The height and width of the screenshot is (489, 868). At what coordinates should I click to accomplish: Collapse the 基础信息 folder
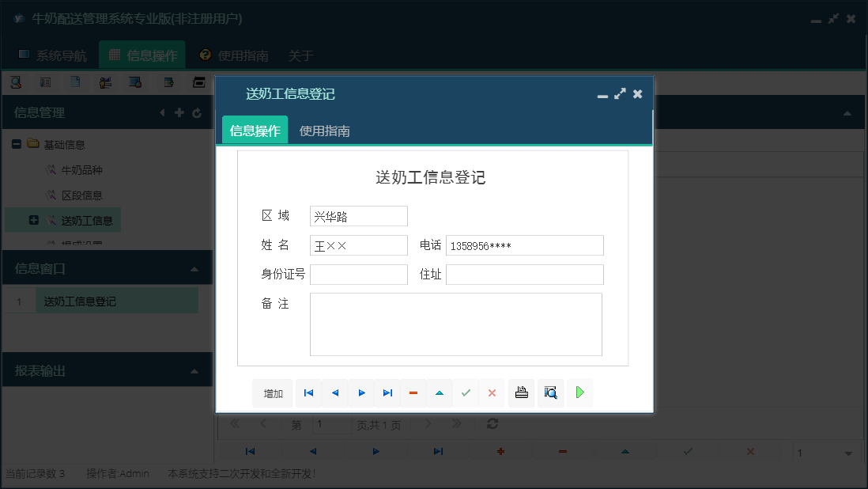click(17, 144)
